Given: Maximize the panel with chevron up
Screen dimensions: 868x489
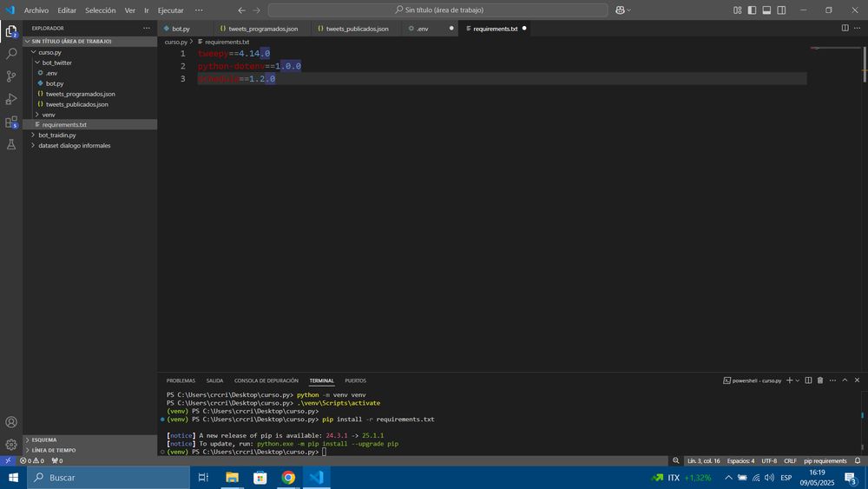Looking at the screenshot, I should (845, 380).
